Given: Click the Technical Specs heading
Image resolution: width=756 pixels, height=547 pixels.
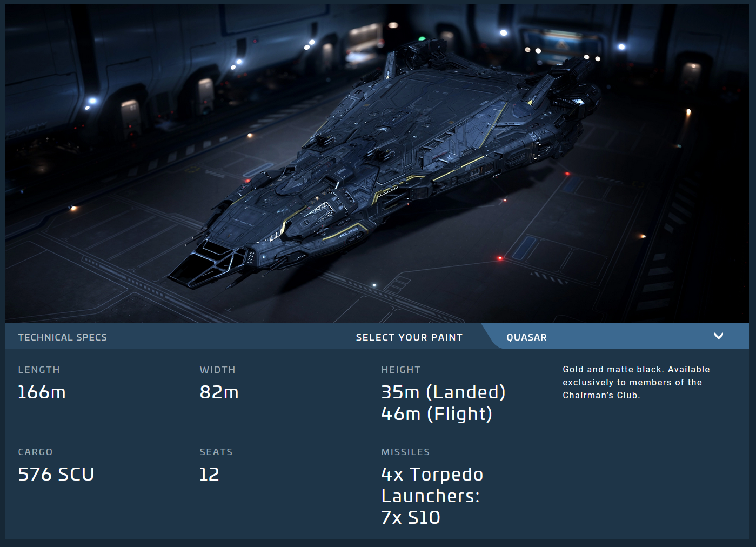Looking at the screenshot, I should [63, 337].
